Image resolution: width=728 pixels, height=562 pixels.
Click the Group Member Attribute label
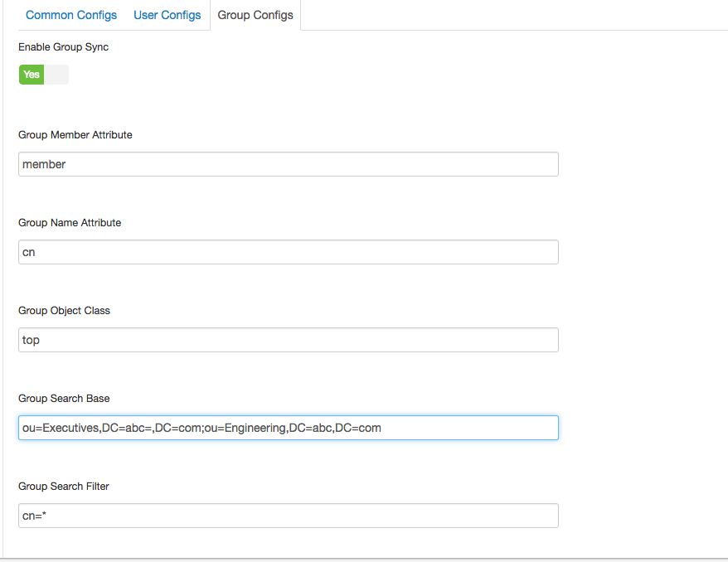click(x=75, y=135)
